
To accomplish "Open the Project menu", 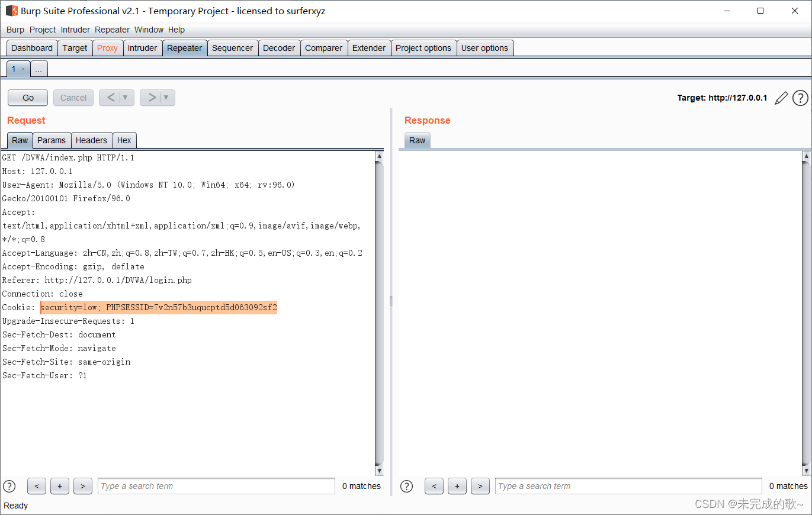I will pos(43,30).
